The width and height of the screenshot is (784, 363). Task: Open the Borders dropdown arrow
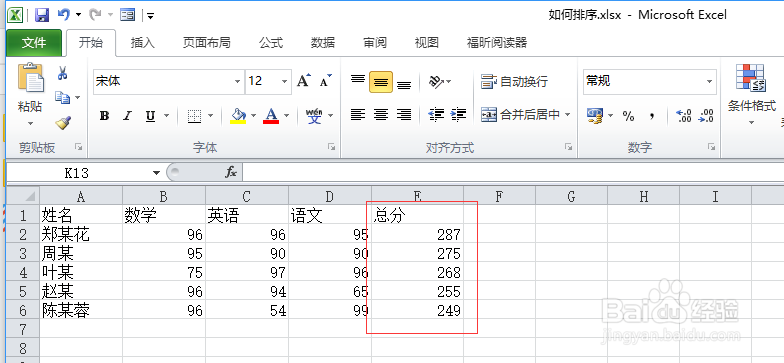[210, 116]
